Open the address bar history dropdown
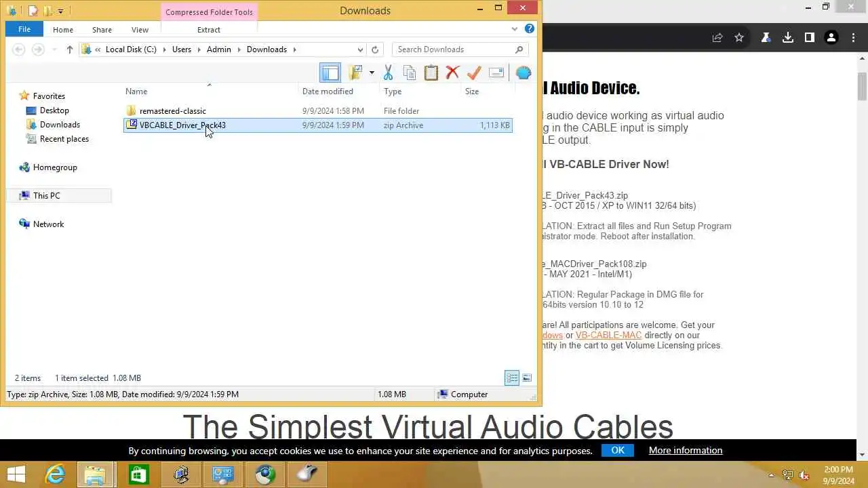The height and width of the screenshot is (488, 868). [360, 49]
